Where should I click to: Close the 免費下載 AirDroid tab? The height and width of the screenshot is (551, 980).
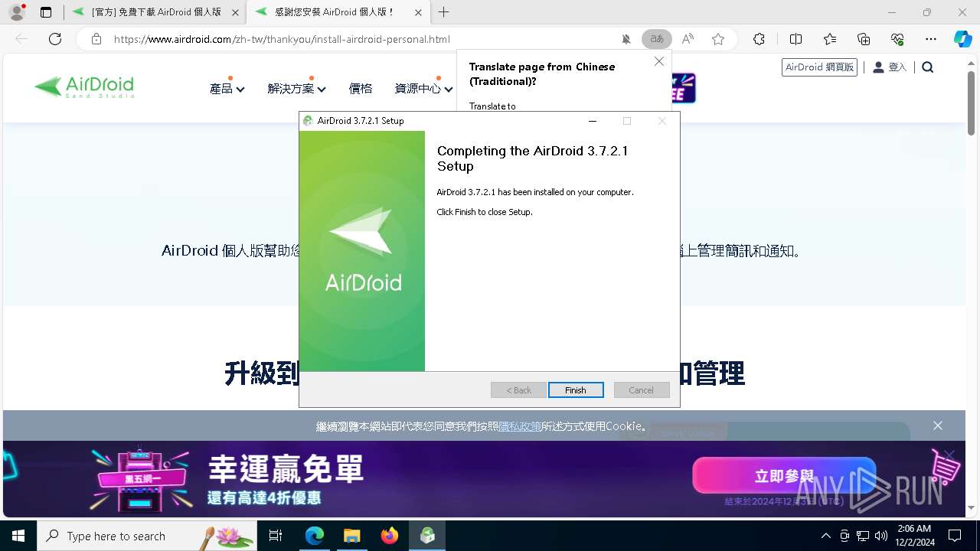[x=235, y=12]
